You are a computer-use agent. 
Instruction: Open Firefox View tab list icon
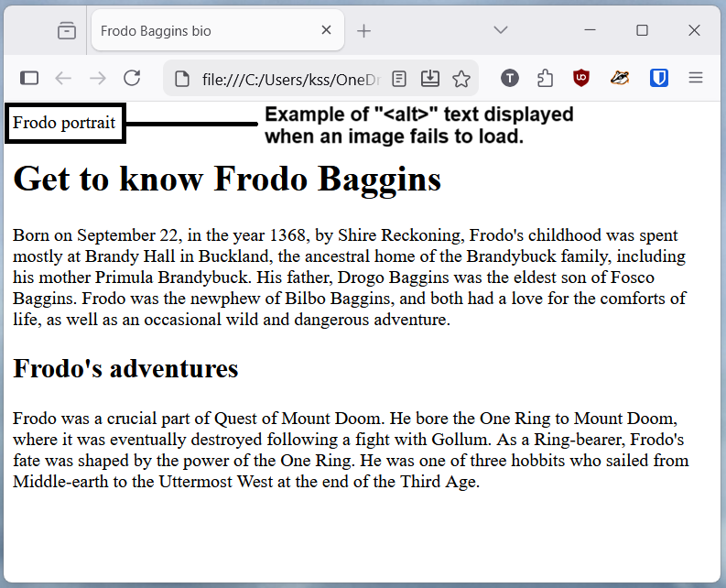pos(67,31)
